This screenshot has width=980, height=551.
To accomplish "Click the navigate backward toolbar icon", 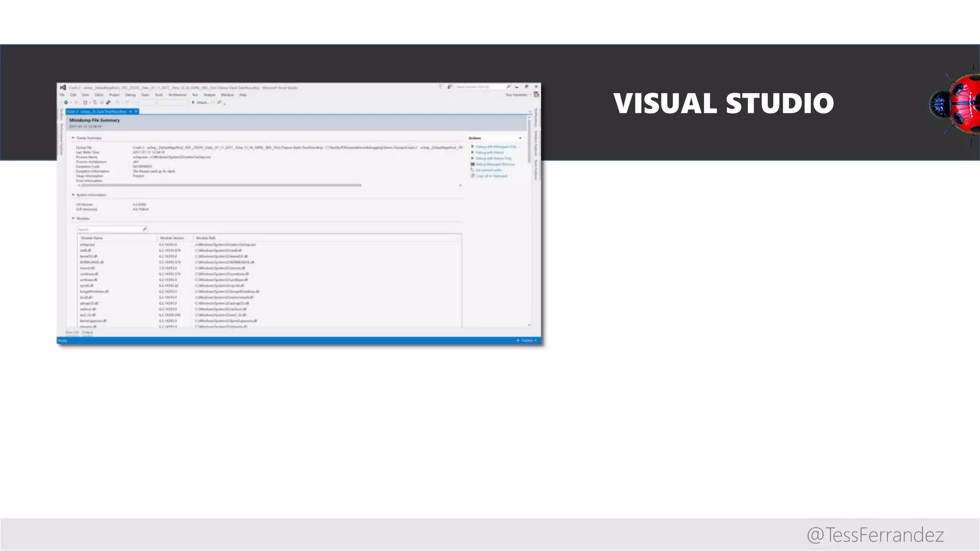I will [66, 102].
